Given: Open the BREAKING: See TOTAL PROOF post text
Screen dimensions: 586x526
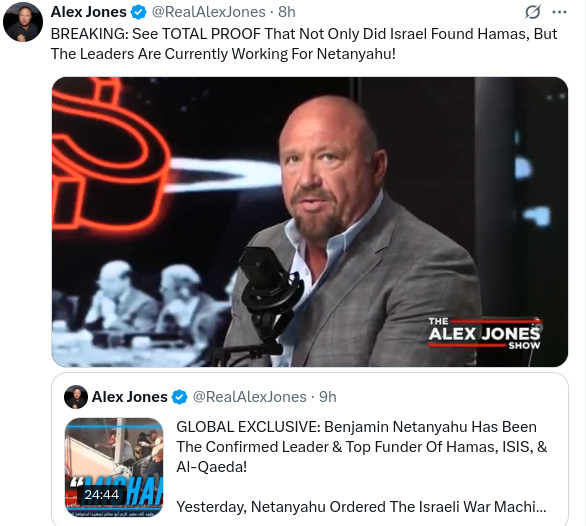Looking at the screenshot, I should pyautogui.click(x=304, y=44).
